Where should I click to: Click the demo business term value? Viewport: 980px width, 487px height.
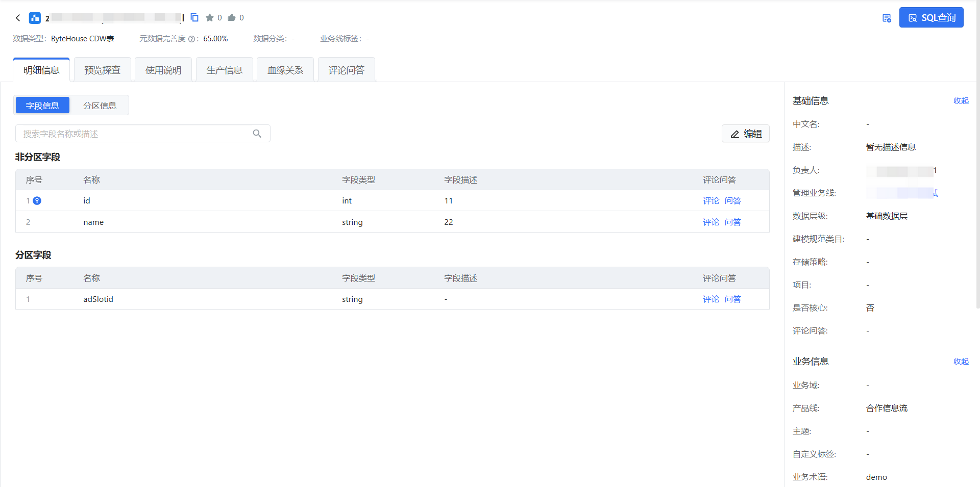(x=876, y=477)
